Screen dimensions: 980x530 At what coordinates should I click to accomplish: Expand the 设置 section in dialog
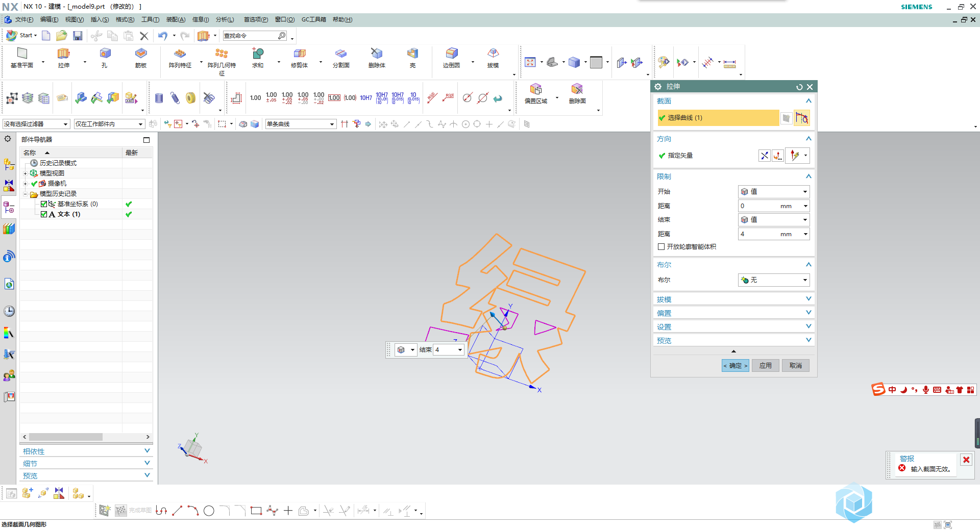(733, 327)
